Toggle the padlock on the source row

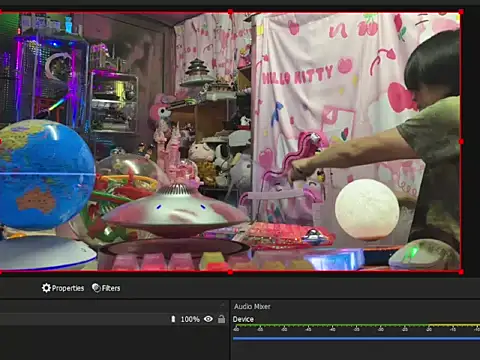tap(221, 319)
